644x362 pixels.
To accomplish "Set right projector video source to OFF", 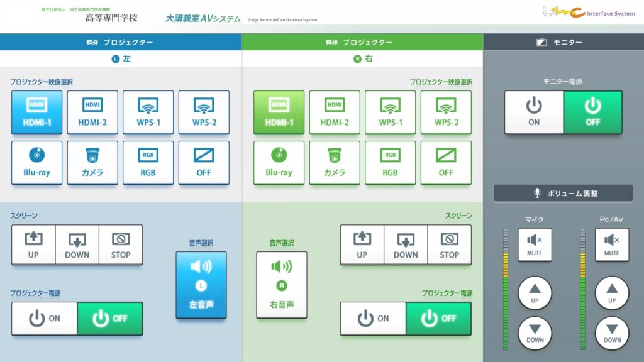I will (x=446, y=163).
